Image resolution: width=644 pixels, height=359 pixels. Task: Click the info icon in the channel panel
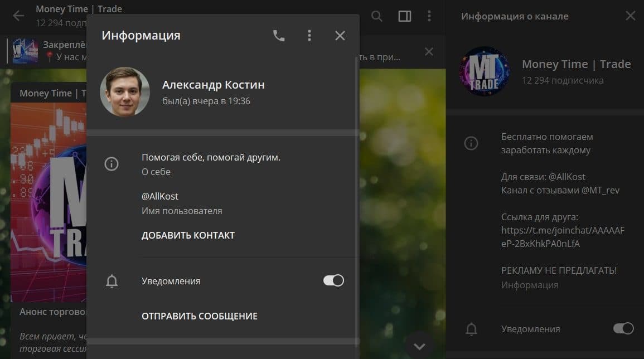click(x=471, y=143)
